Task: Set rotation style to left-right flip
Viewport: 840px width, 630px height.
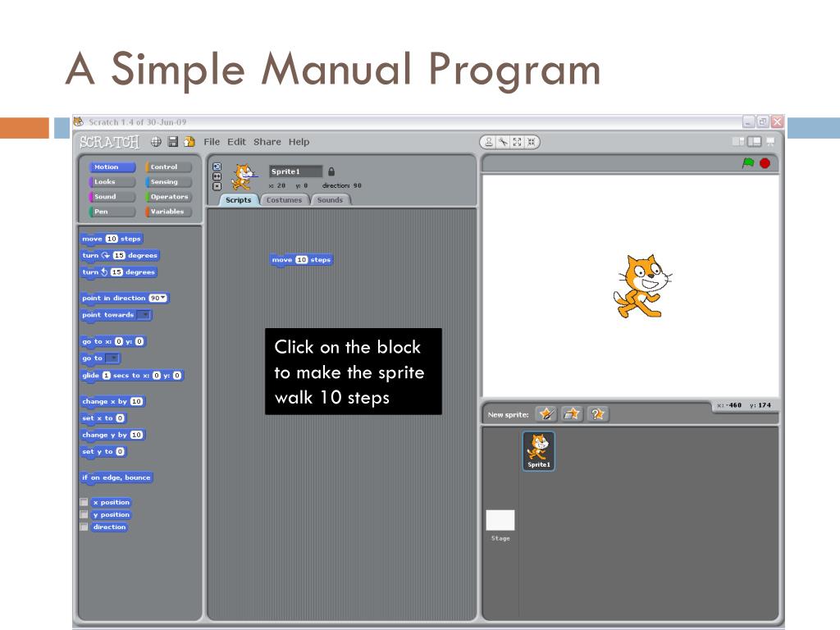Action: pyautogui.click(x=217, y=176)
